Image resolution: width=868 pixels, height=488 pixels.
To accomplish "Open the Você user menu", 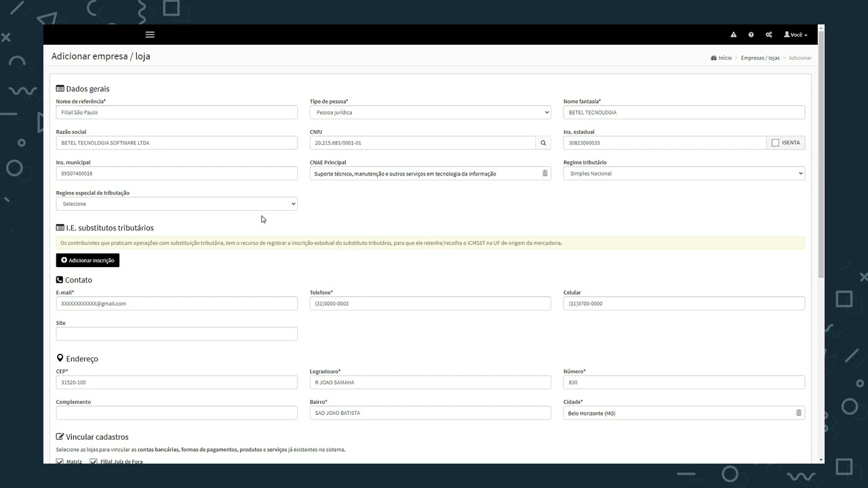I will pyautogui.click(x=795, y=35).
